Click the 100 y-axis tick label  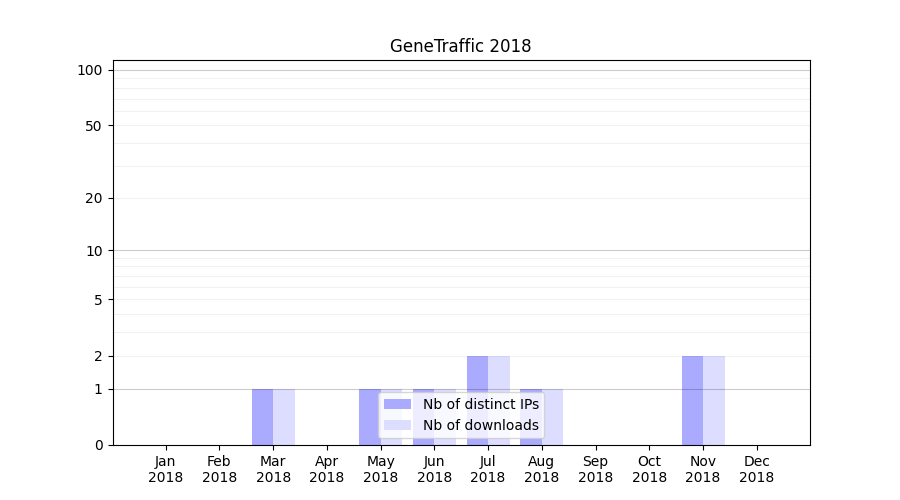(x=90, y=70)
